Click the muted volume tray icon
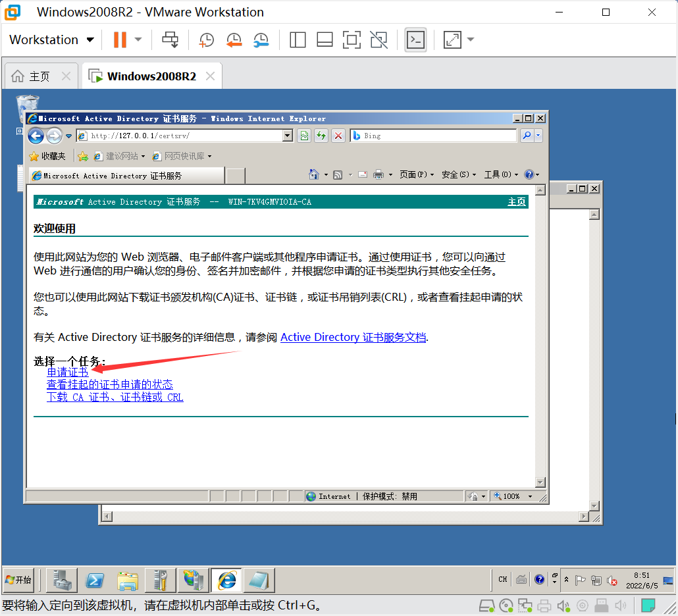The width and height of the screenshot is (678, 616). (612, 580)
